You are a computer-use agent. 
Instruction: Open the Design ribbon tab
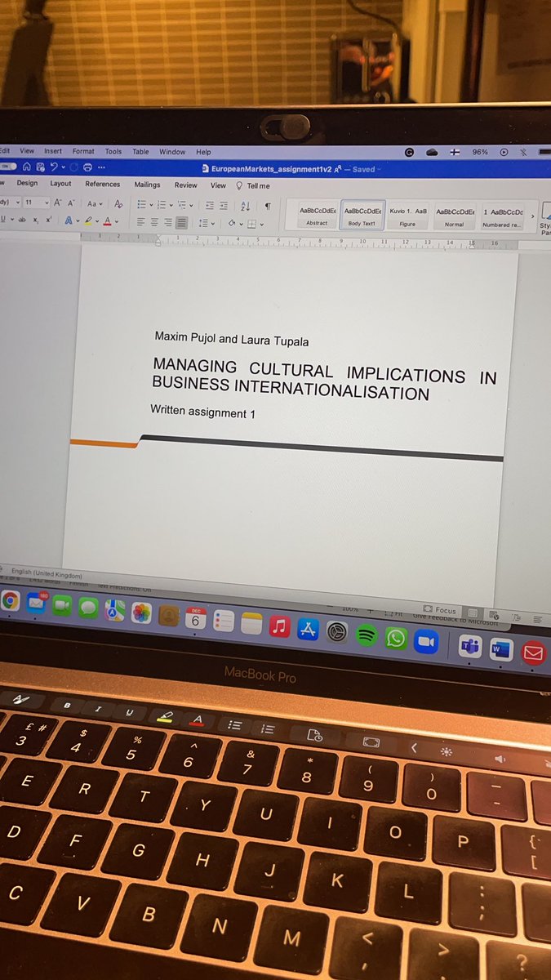pyautogui.click(x=27, y=184)
